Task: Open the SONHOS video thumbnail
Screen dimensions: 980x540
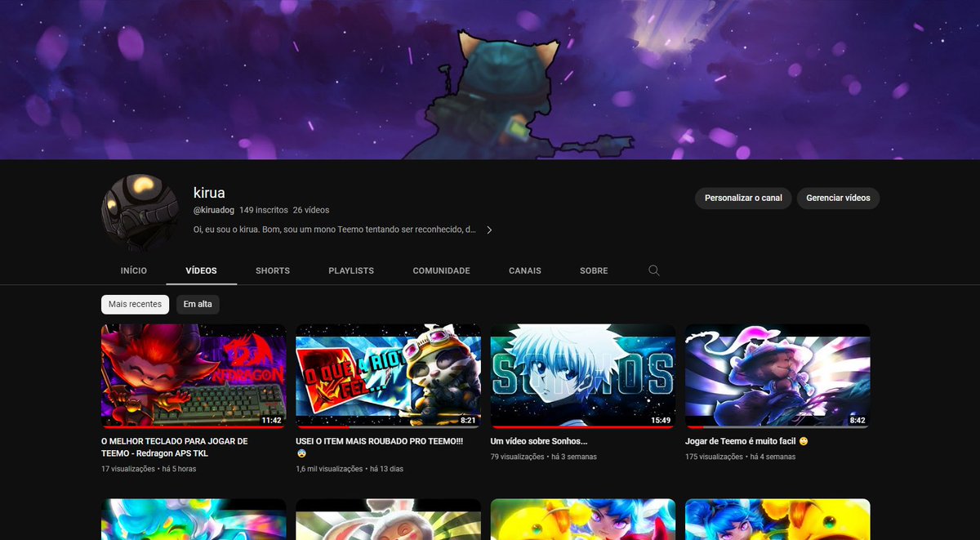Action: tap(583, 376)
